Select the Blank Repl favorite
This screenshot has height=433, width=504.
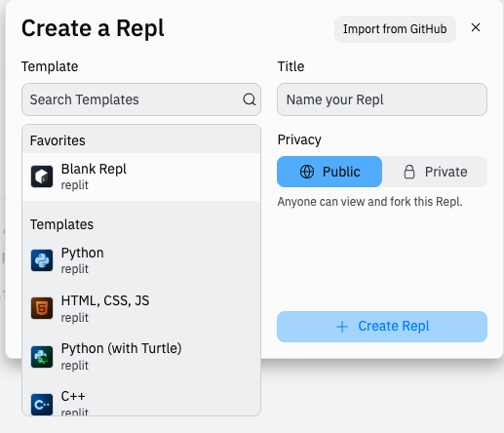(141, 177)
